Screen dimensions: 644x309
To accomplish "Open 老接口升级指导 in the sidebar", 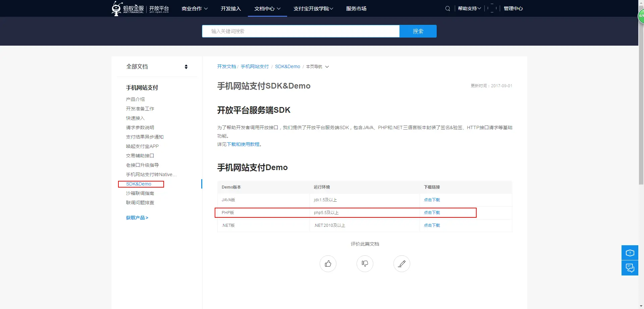I will click(x=142, y=165).
